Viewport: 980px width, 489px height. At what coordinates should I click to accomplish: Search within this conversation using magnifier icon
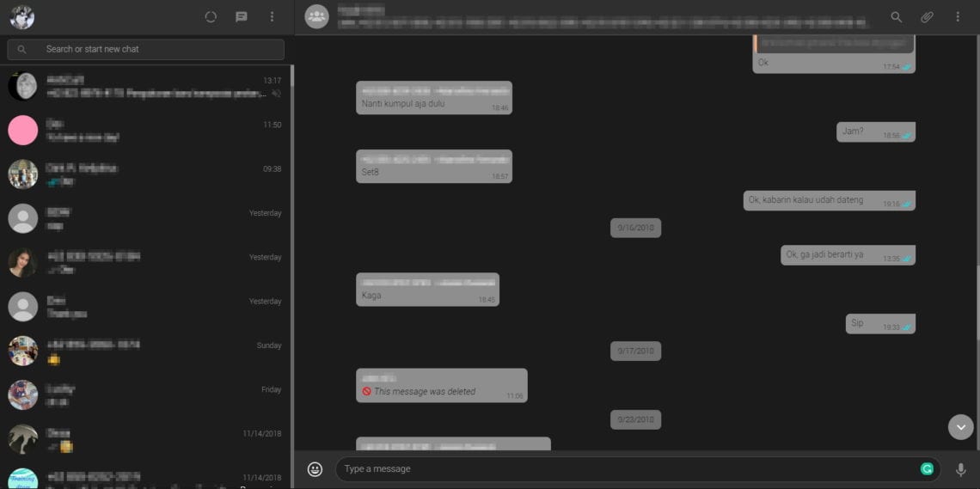point(897,17)
